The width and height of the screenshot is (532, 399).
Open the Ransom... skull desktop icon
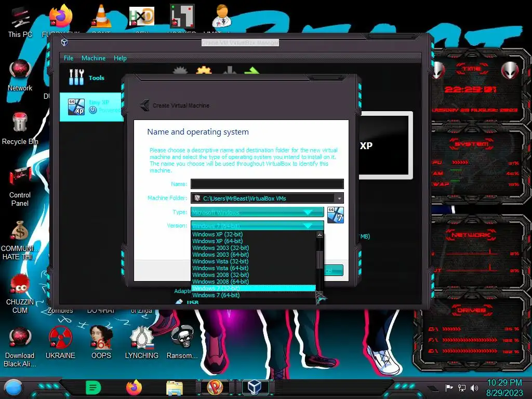[182, 342]
